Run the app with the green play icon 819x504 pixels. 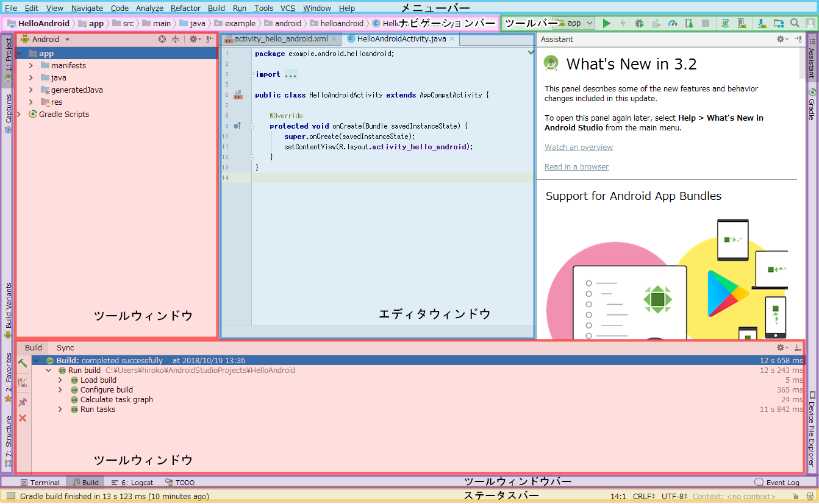coord(606,23)
